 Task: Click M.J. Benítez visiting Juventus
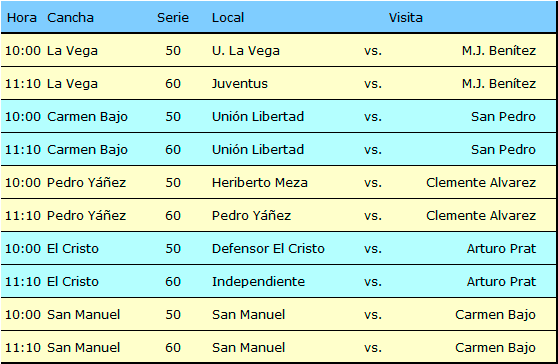click(499, 84)
